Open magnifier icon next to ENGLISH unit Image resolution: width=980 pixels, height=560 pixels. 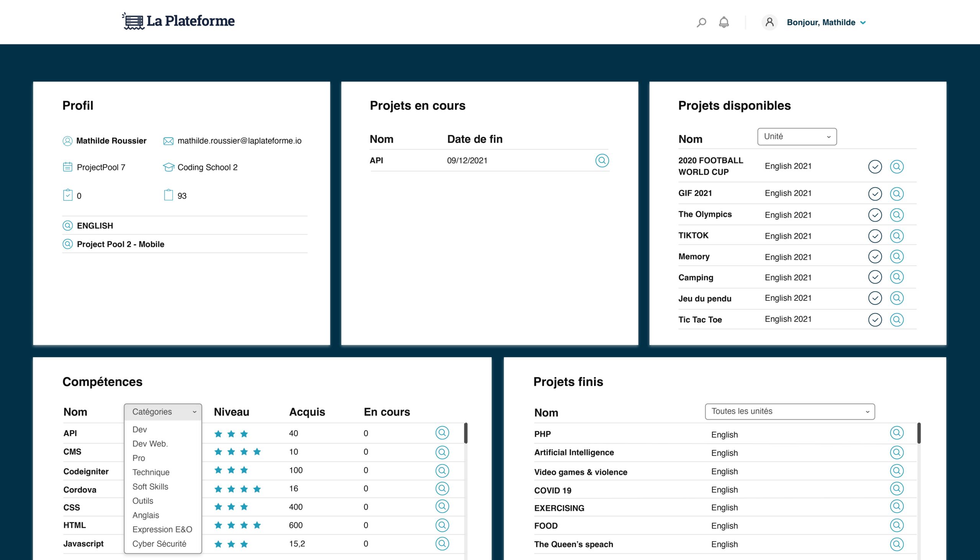(68, 226)
